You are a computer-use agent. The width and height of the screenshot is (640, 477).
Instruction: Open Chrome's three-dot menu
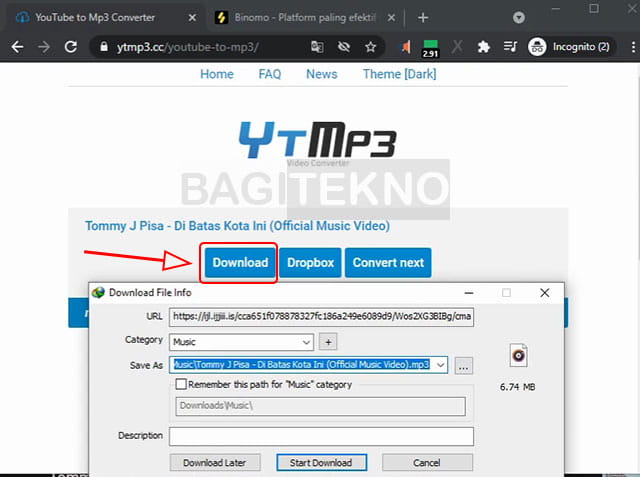click(633, 47)
